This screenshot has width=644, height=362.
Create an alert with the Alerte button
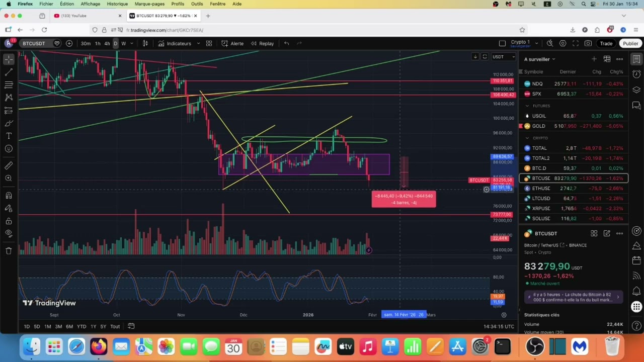pos(232,43)
